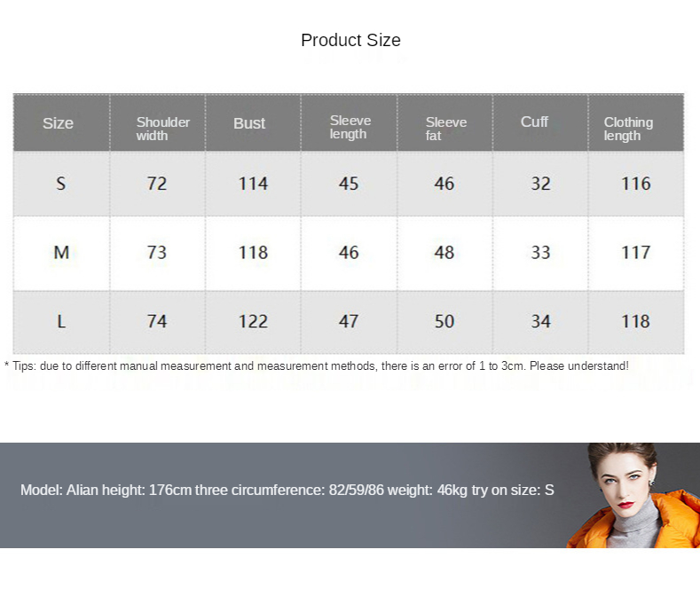700x589 pixels.
Task: Select the Size column header
Action: pos(58,123)
